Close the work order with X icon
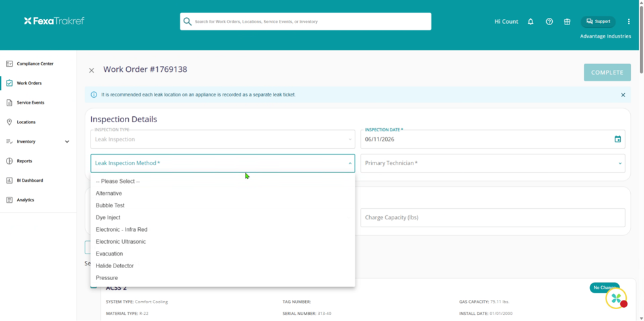644x321 pixels. [x=92, y=71]
